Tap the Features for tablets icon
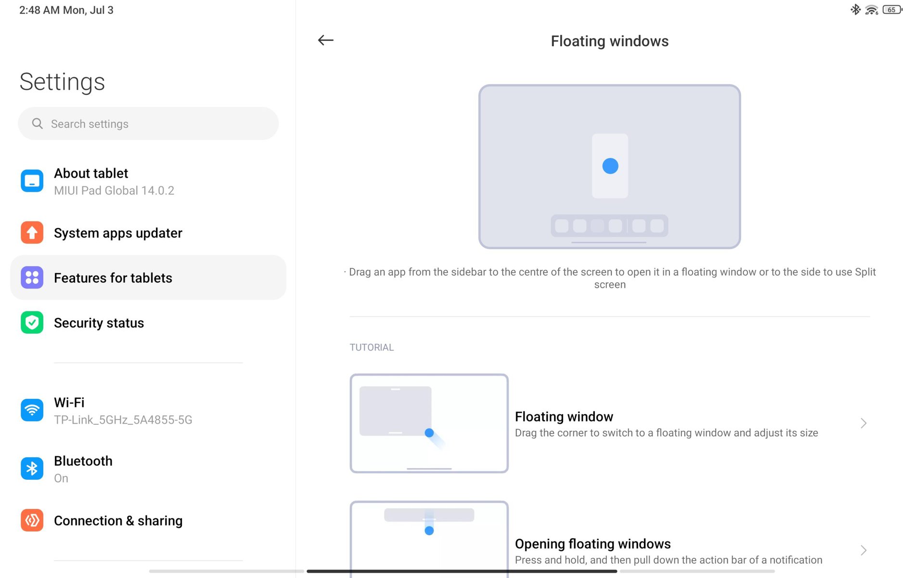924x578 pixels. 32,277
